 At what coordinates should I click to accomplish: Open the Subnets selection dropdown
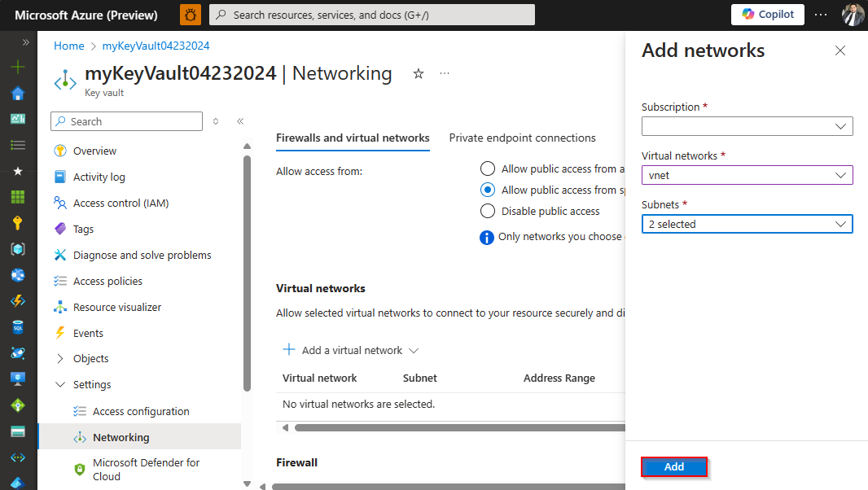pyautogui.click(x=747, y=224)
